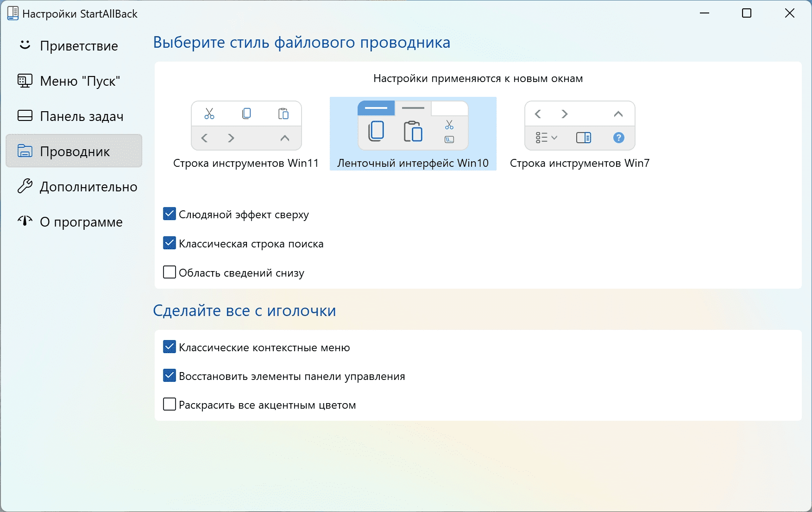
Task: Minimize the StartAllBack settings window
Action: (705, 13)
